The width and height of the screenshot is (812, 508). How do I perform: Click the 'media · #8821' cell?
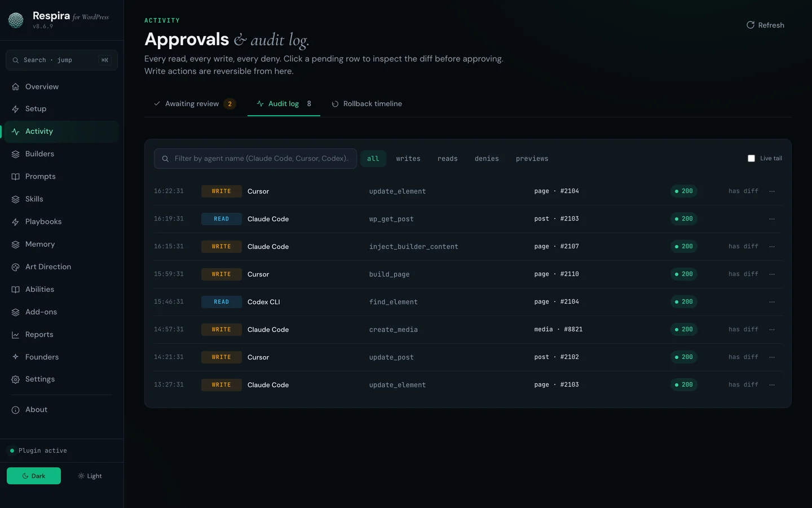[558, 330]
